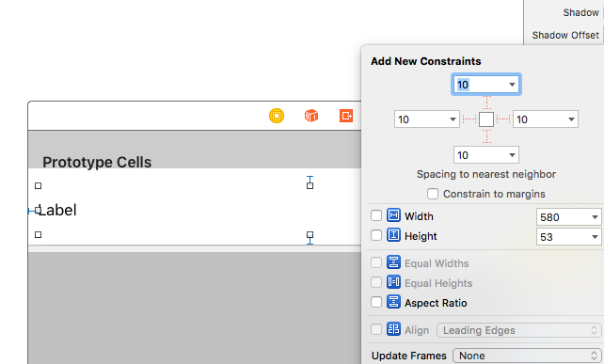Toggle the top spacing constraint strut

click(486, 103)
